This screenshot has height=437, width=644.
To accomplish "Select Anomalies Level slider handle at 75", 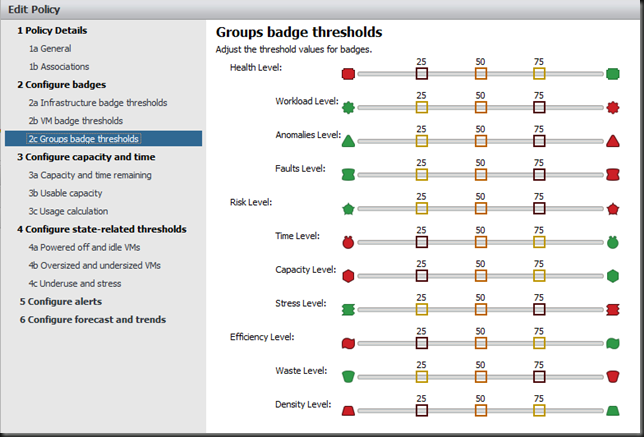I will point(539,141).
